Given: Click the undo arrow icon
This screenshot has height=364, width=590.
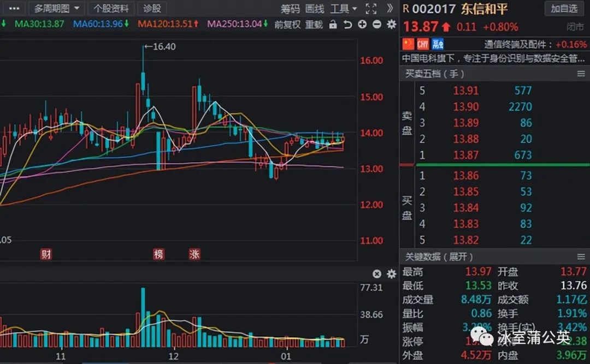Looking at the screenshot, I should tap(347, 25).
